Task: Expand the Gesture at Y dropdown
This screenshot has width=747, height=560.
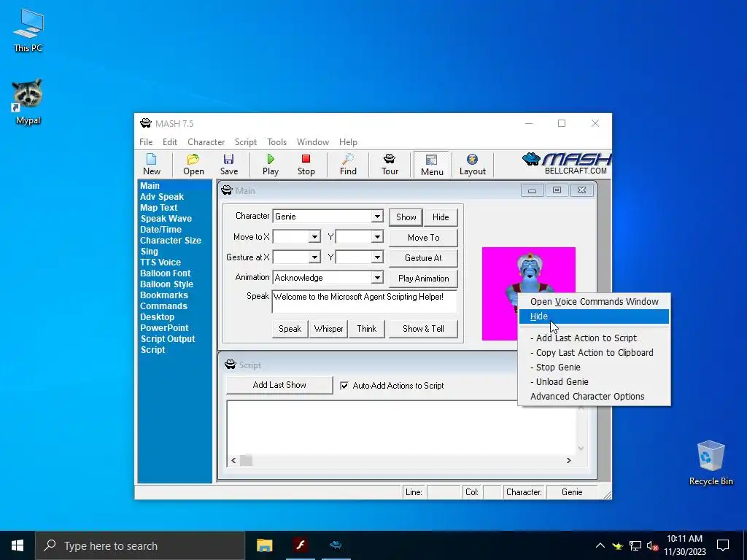Action: point(377,257)
